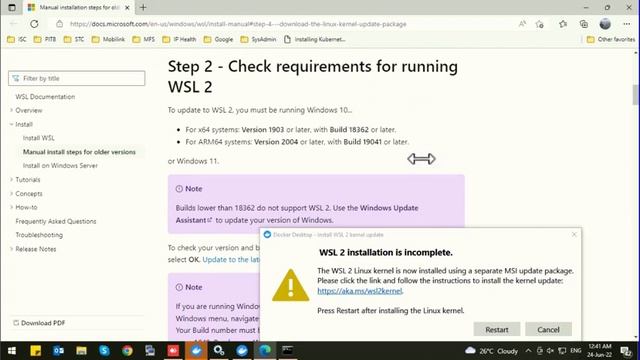
Task: Open the PITB bookmarks folder
Action: [x=45, y=39]
